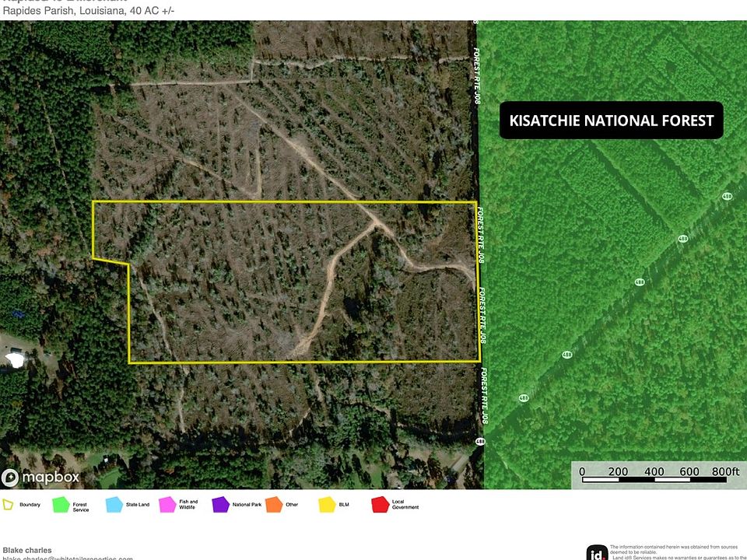This screenshot has height=560, width=747.
Task: Click the Mapbox logo on the map
Action: (x=40, y=477)
